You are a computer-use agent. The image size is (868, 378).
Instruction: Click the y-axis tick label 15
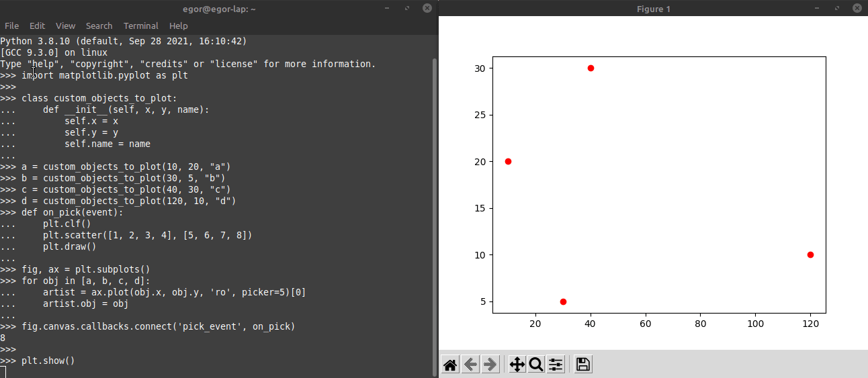coord(478,208)
